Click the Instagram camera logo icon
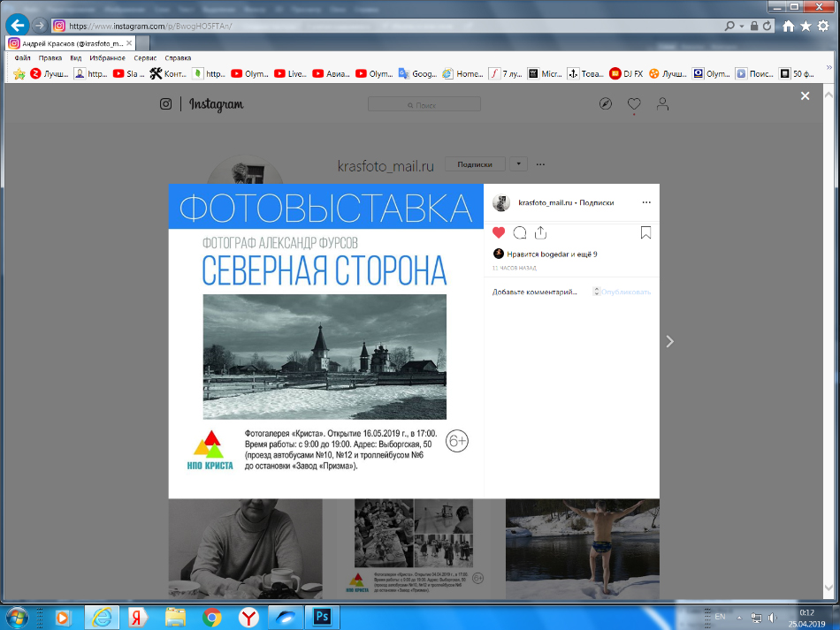 (165, 104)
